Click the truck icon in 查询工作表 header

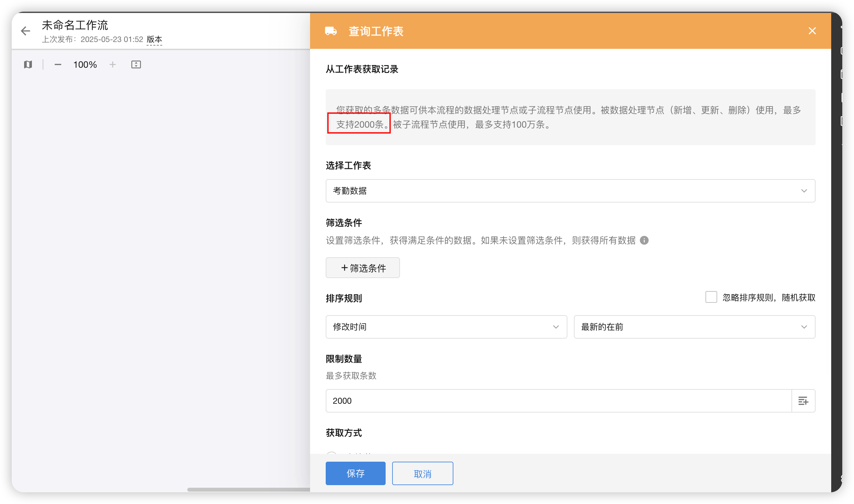click(331, 31)
